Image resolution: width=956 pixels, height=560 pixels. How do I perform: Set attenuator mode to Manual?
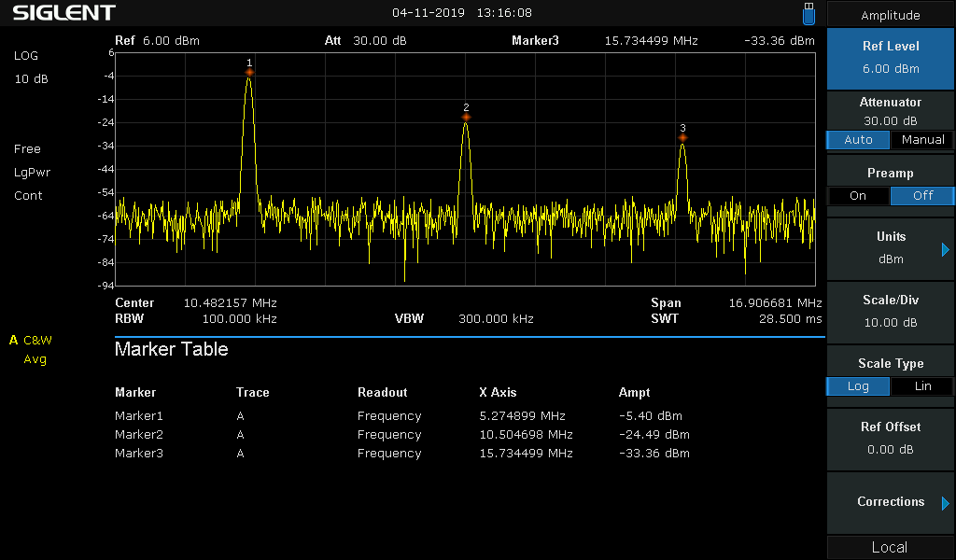[922, 140]
